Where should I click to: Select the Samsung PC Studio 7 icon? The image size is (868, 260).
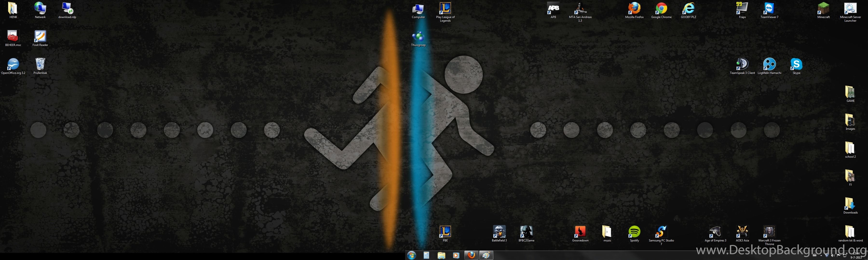[x=661, y=235]
